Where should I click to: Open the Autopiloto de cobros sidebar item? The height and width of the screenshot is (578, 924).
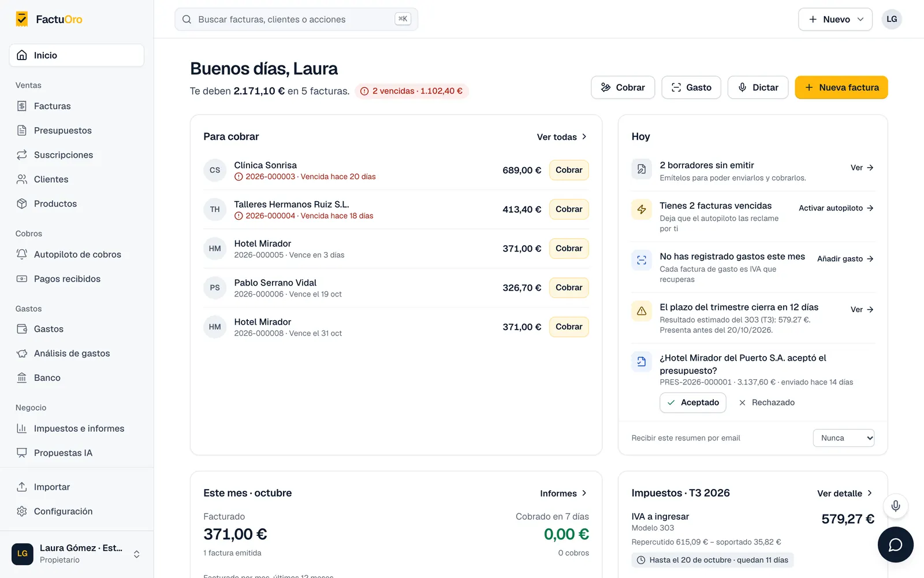pos(77,254)
